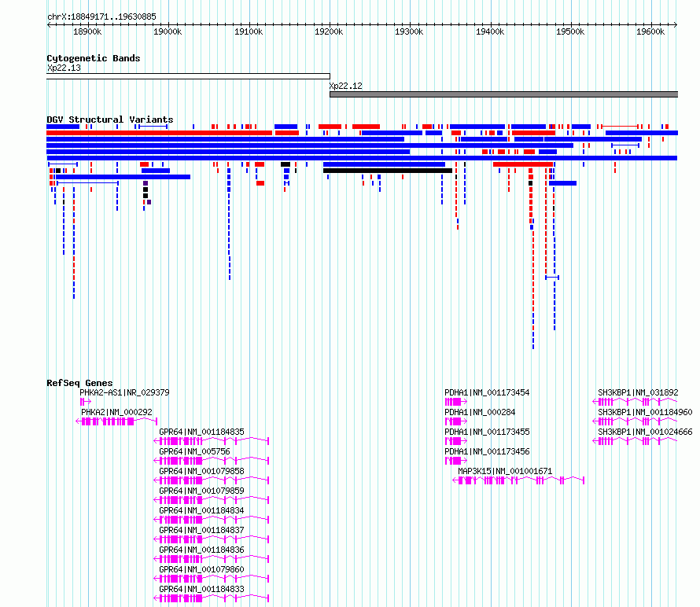Click the GPR64 NM_001184836 gene model
Screen dimensions: 700x607
[211, 559]
